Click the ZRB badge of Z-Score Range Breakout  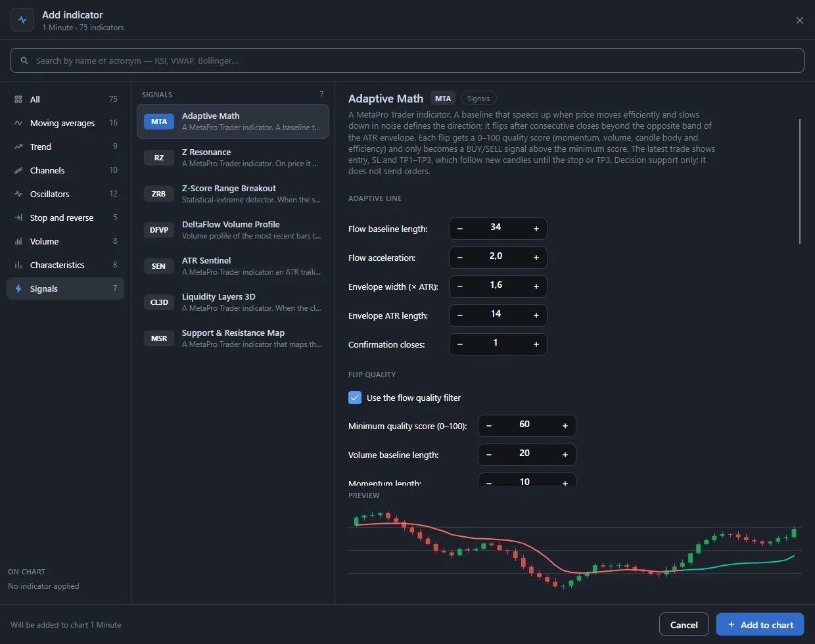(x=159, y=194)
